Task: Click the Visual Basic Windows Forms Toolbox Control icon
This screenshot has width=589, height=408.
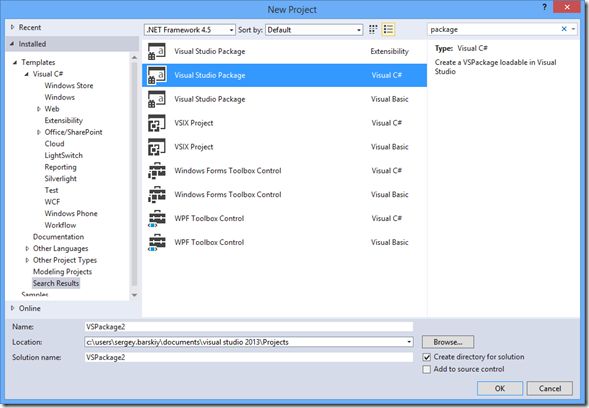Action: click(157, 195)
